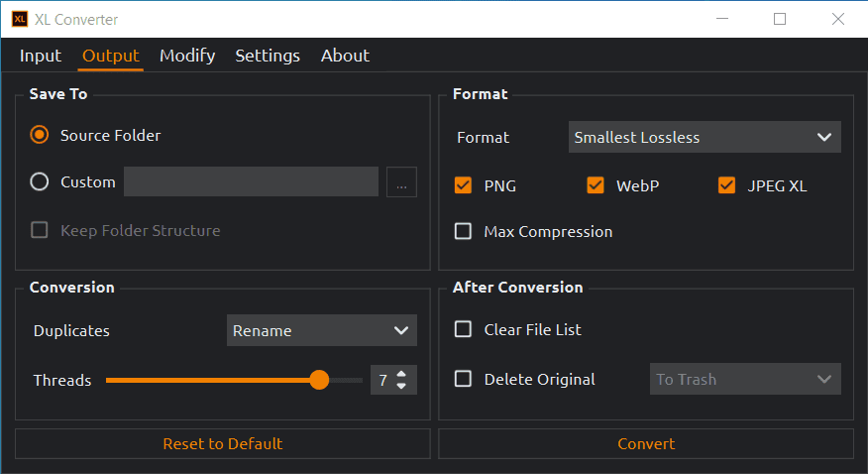Click the XL Converter app logo icon
This screenshot has height=474, width=868.
point(18,19)
